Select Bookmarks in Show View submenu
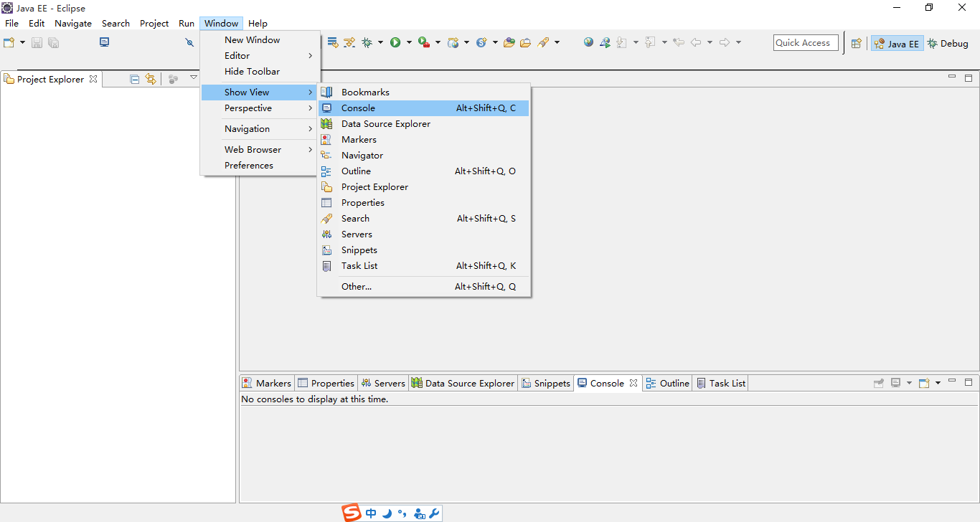This screenshot has height=522, width=980. point(423,92)
